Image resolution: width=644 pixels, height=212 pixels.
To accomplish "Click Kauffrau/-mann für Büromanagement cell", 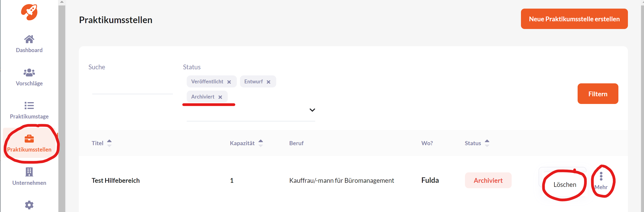I will pyautogui.click(x=341, y=181).
